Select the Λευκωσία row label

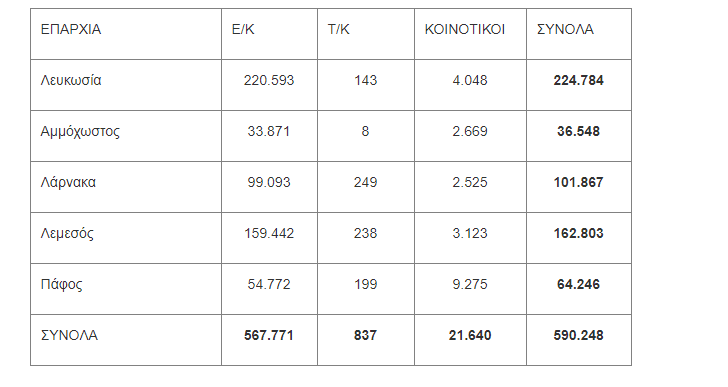click(x=126, y=85)
